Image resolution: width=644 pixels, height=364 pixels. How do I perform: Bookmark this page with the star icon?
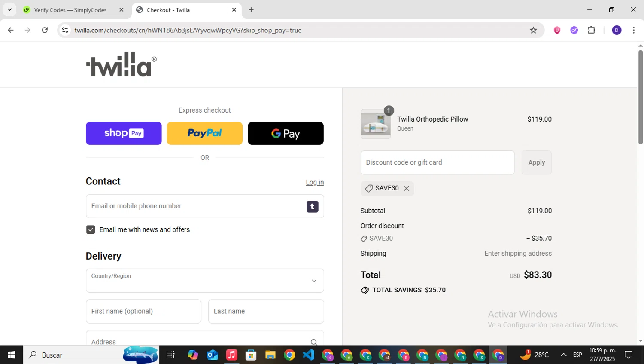pyautogui.click(x=533, y=30)
